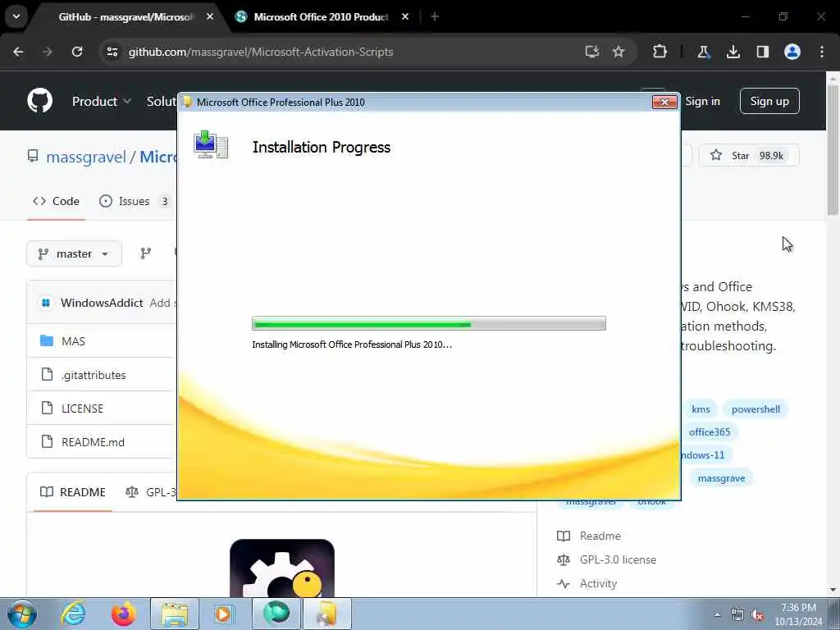The height and width of the screenshot is (630, 840).
Task: Click the kms topic tag
Action: pos(701,409)
